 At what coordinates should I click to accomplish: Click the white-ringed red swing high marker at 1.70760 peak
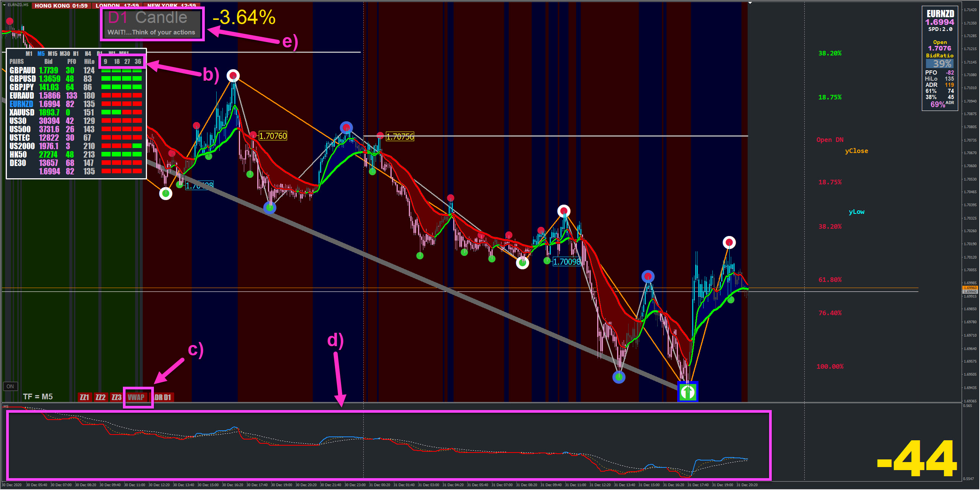tap(233, 76)
